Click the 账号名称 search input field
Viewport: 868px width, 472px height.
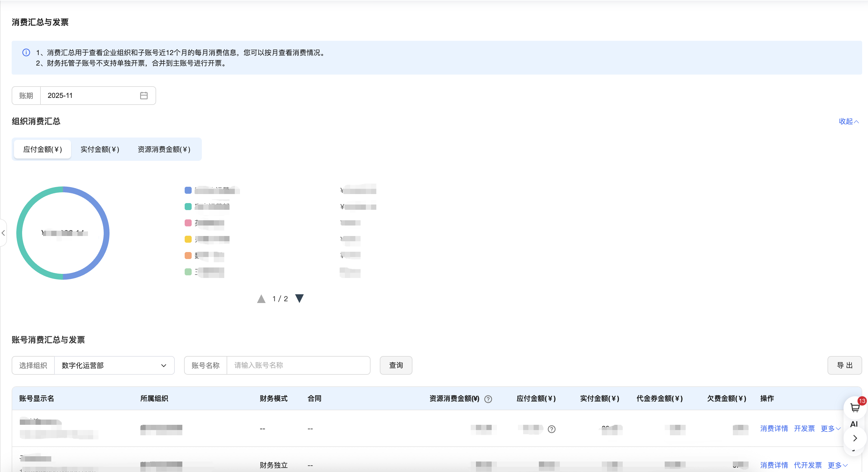click(x=298, y=365)
